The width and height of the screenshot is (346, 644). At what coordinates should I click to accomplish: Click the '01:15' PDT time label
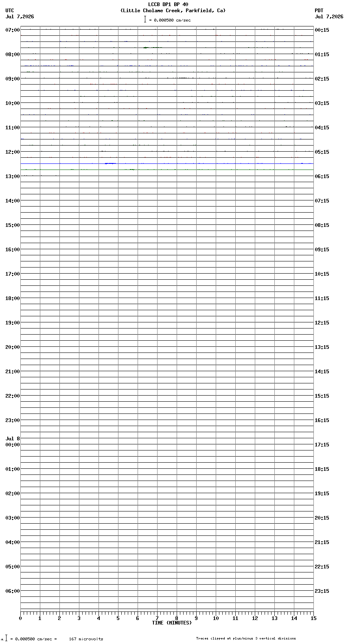[x=322, y=54]
